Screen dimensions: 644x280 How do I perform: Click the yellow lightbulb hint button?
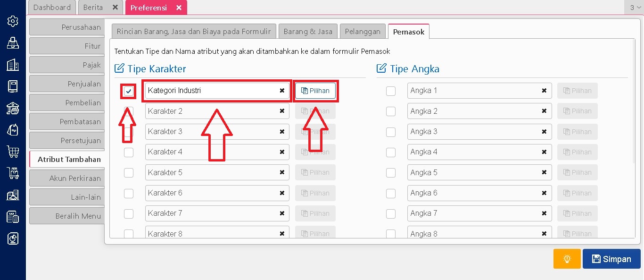(567, 259)
